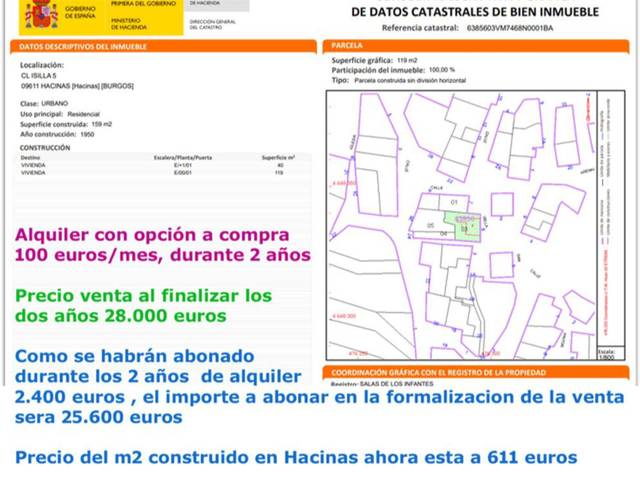Click the title 'DE DATOS CATASTRALES DE BIEN INMUEBLE'
640x479 pixels.
[x=475, y=12]
